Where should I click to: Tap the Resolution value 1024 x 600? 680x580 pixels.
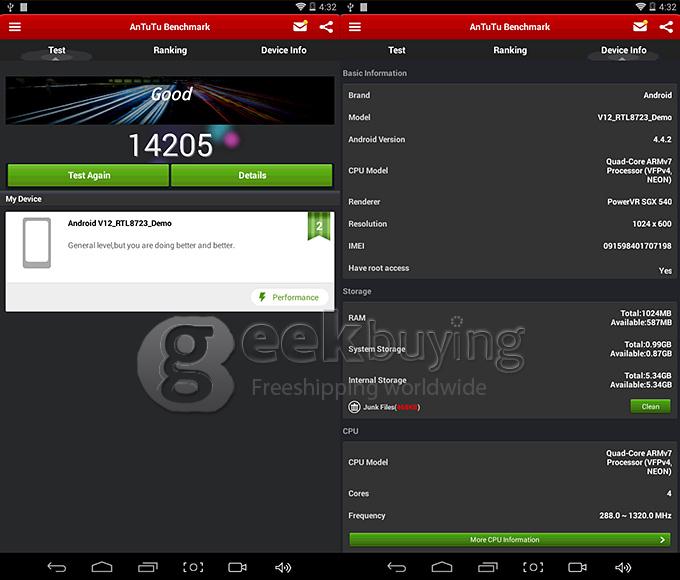pos(652,224)
